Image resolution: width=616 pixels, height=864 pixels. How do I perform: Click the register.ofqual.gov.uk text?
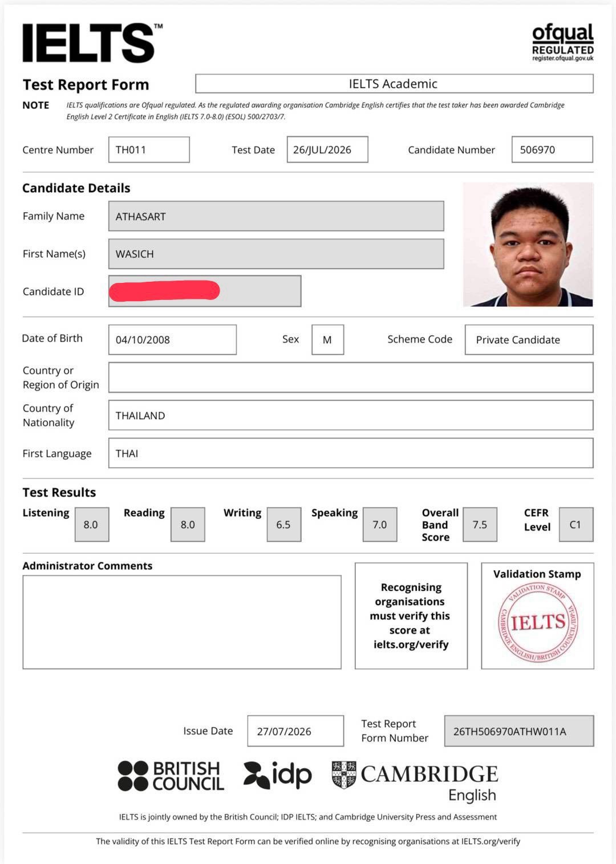(562, 58)
